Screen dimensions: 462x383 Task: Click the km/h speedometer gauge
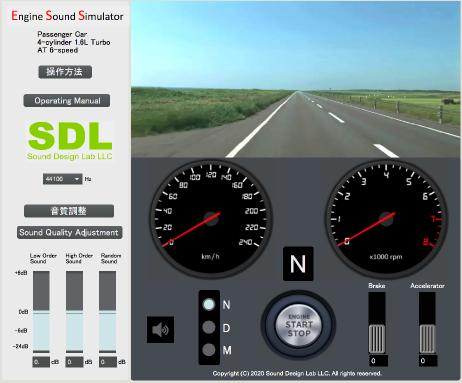click(x=211, y=219)
